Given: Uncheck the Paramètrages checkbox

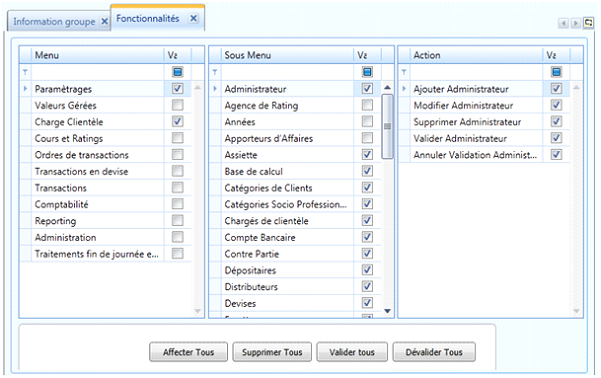Looking at the screenshot, I should click(x=177, y=89).
